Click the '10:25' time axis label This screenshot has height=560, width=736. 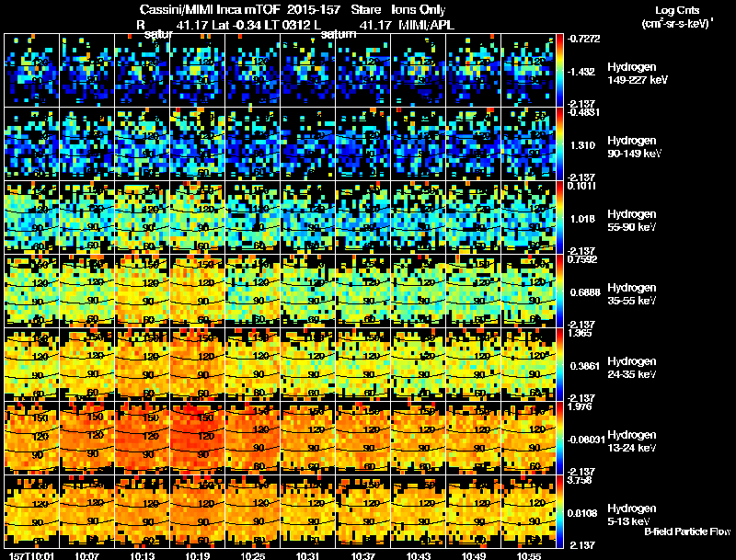(252, 555)
